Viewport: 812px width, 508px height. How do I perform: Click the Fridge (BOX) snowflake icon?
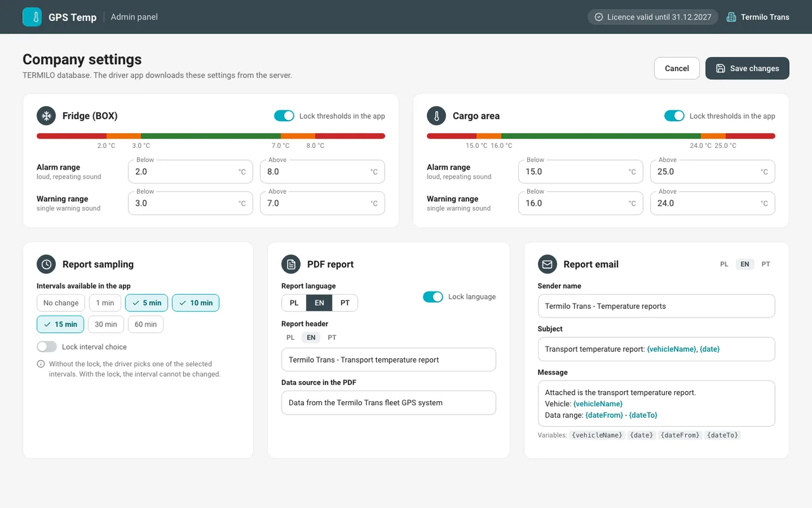pos(46,116)
